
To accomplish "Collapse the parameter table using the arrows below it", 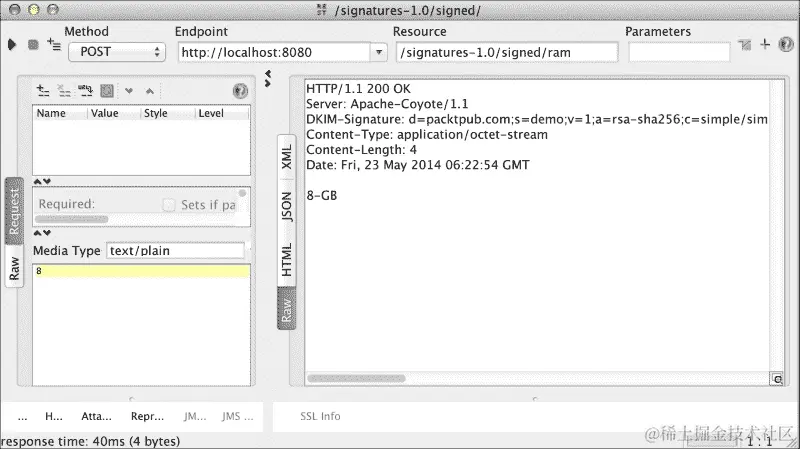I will [42, 181].
